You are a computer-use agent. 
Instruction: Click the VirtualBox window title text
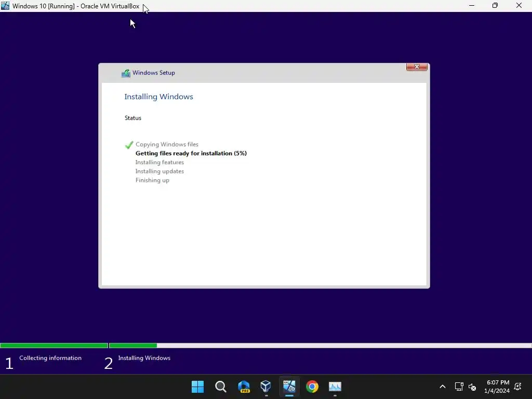coord(76,6)
